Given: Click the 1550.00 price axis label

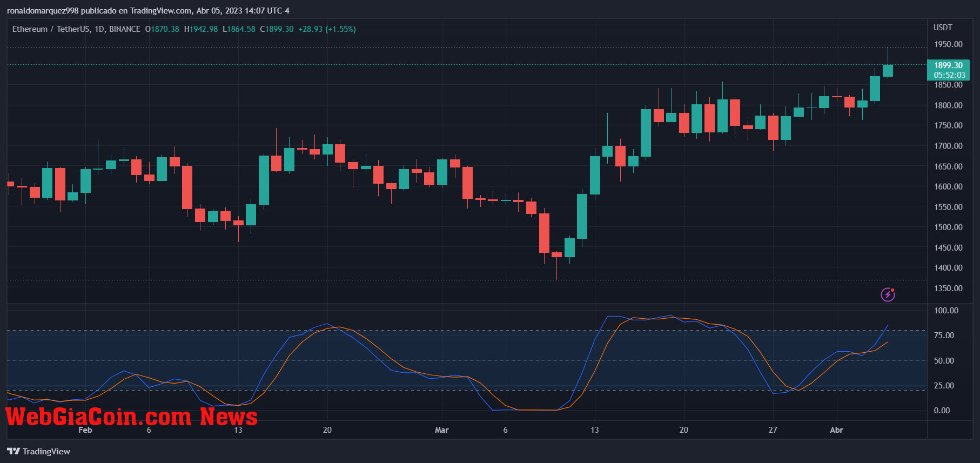Looking at the screenshot, I should (x=948, y=207).
